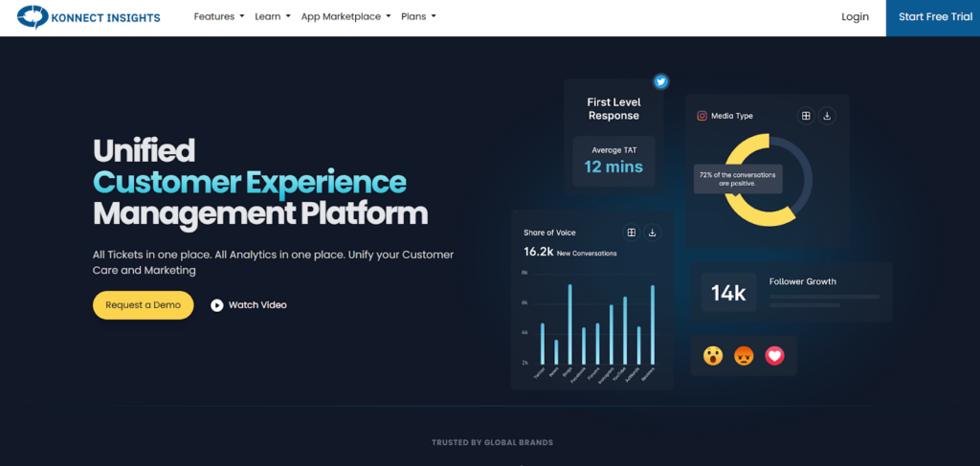Image resolution: width=980 pixels, height=466 pixels.
Task: Click the Instagram icon beside Media Type
Action: coord(702,116)
